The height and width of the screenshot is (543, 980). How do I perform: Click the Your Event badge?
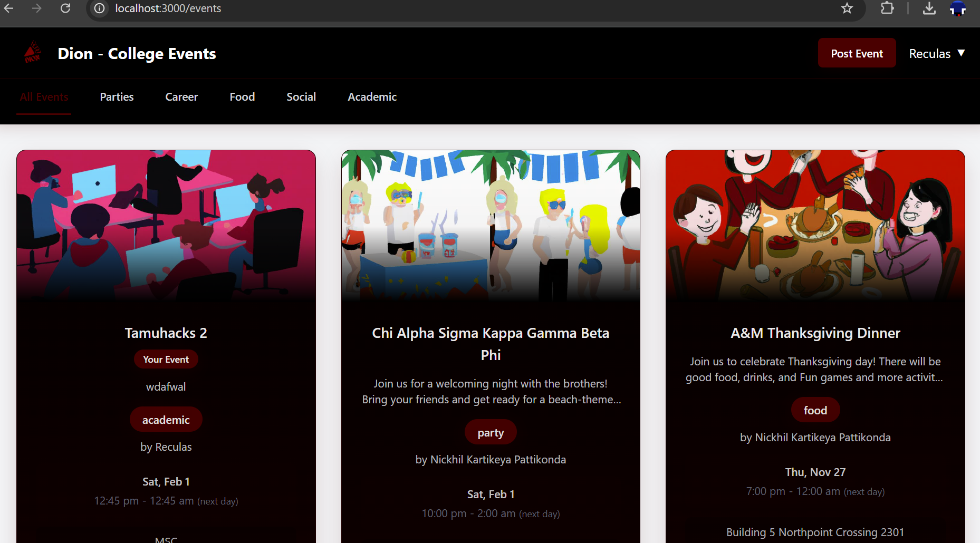pos(166,360)
